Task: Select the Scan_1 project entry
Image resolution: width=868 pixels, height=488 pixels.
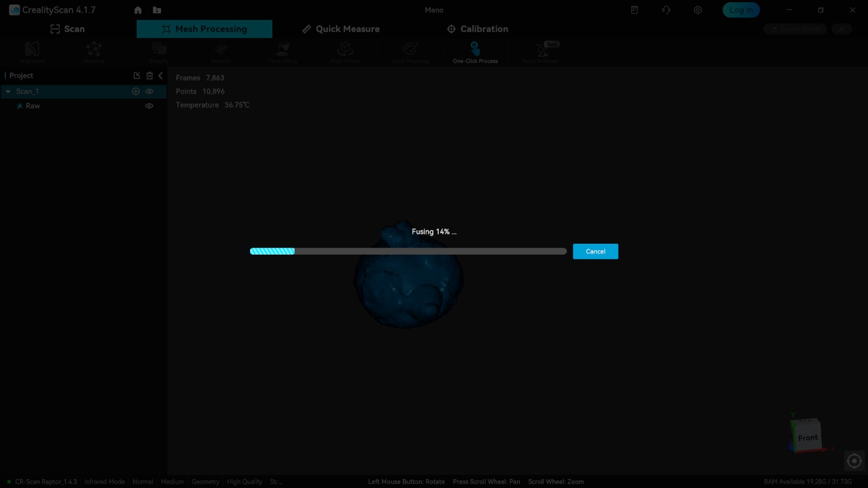Action: pos(84,91)
